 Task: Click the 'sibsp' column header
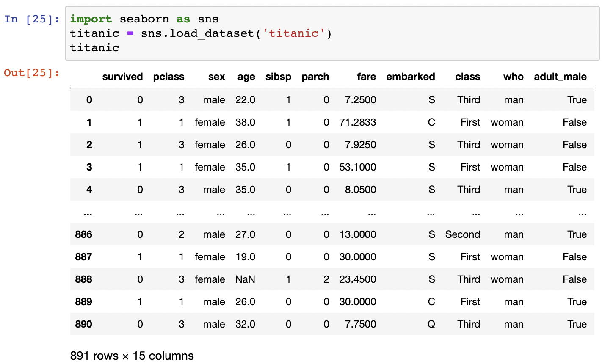tap(278, 77)
